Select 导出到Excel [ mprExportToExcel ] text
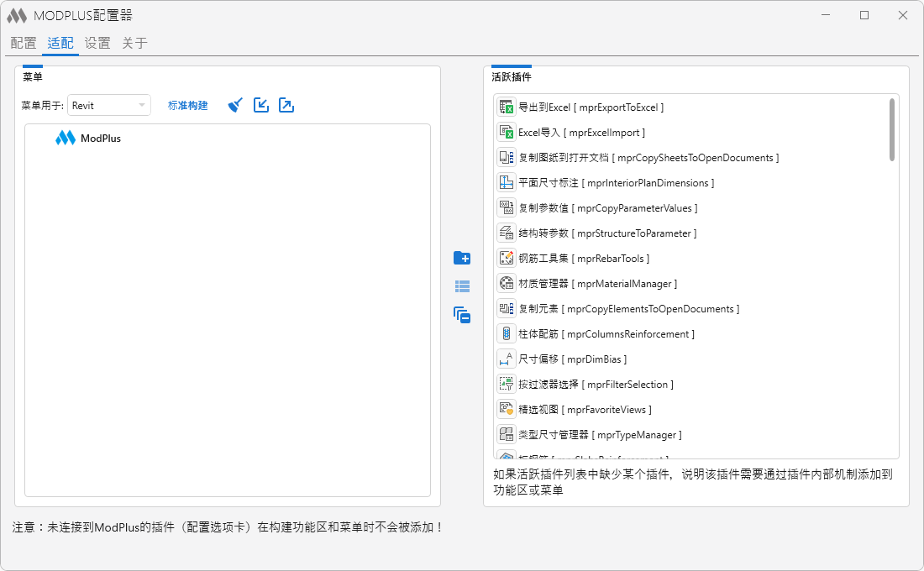 point(591,107)
